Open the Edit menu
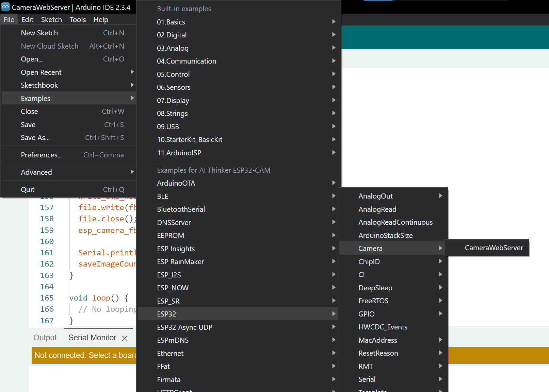The width and height of the screenshot is (549, 392). tap(27, 20)
